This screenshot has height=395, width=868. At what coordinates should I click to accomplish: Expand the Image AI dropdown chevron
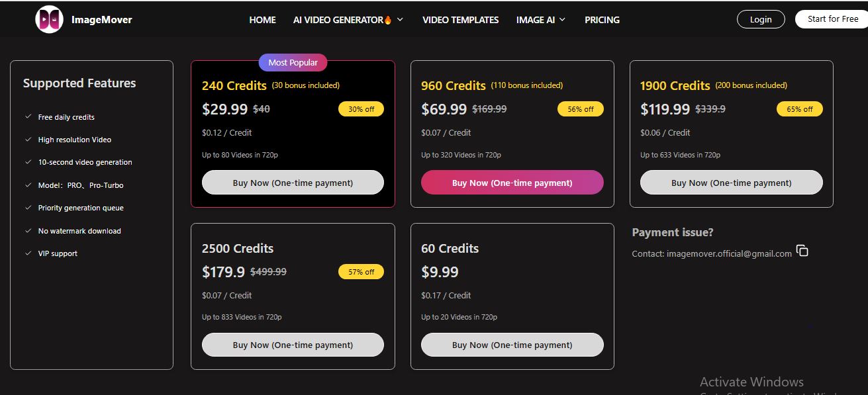pyautogui.click(x=563, y=20)
